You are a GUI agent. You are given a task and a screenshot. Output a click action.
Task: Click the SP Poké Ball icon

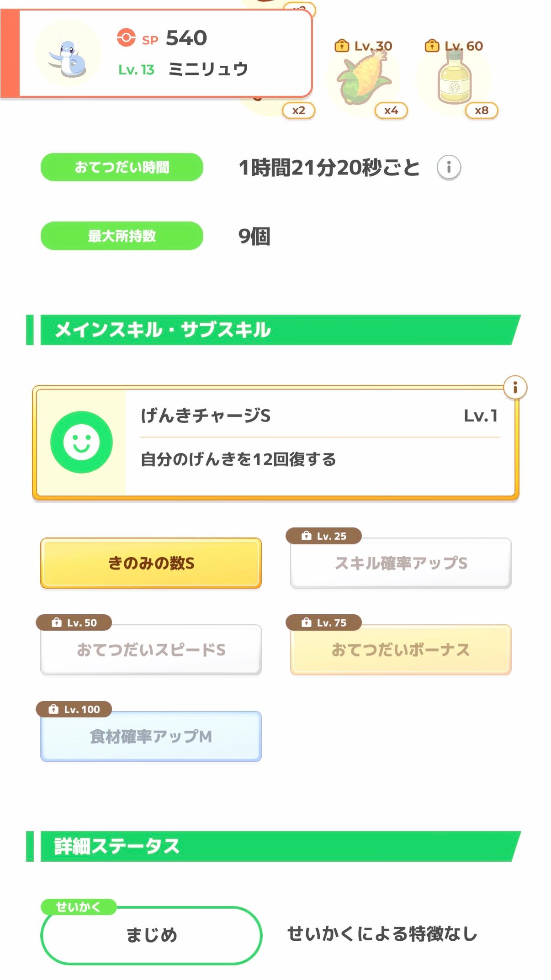coord(126,38)
